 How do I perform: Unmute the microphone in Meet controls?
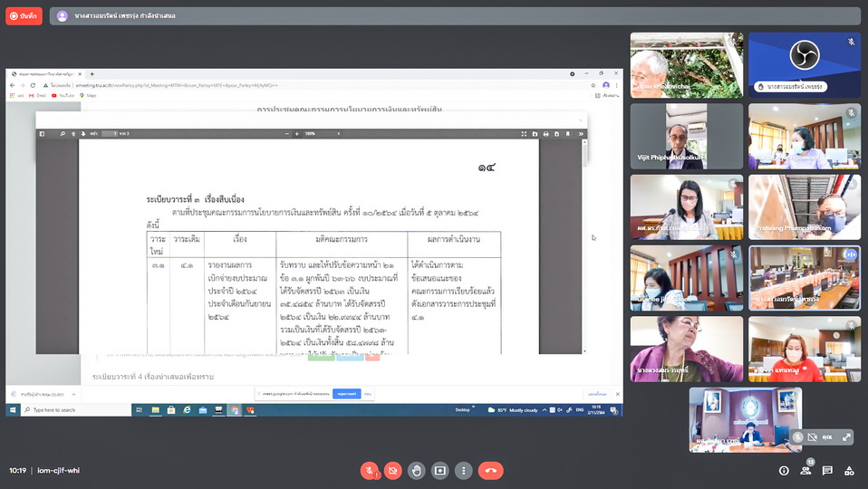(x=370, y=471)
